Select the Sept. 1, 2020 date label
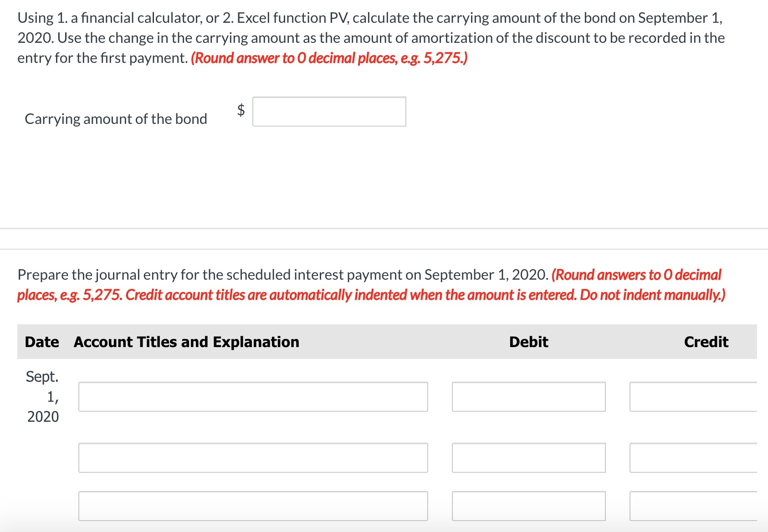Image resolution: width=768 pixels, height=532 pixels. coord(42,396)
